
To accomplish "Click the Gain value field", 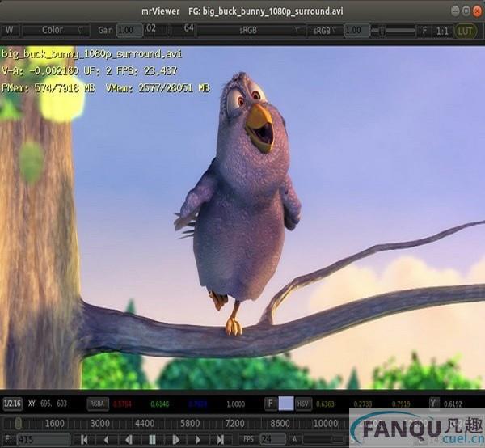I will coord(129,30).
